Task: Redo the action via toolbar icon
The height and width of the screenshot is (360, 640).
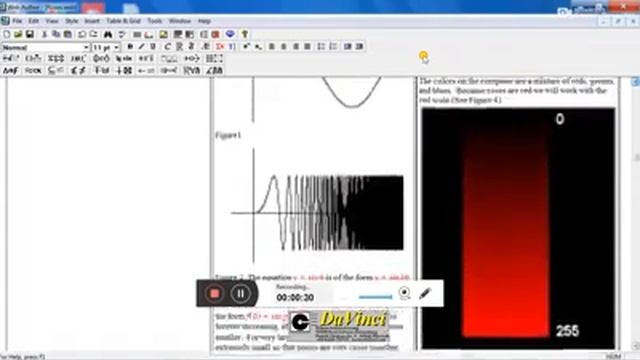Action: point(94,34)
